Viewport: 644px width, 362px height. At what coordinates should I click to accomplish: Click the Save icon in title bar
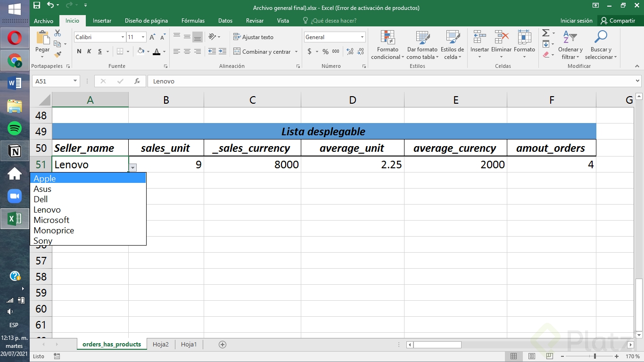point(37,5)
